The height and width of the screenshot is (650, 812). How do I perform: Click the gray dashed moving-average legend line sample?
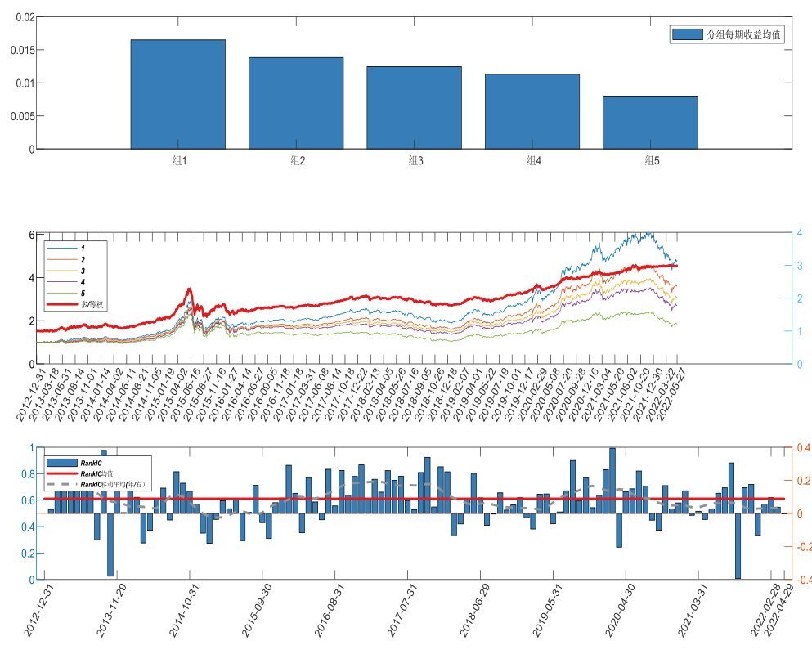click(x=62, y=484)
